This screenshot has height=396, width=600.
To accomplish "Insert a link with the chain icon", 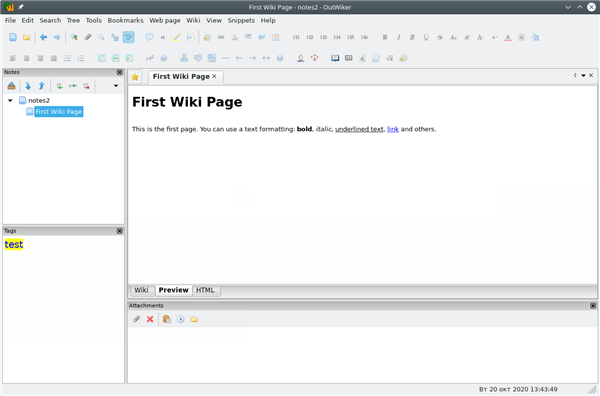I will (x=221, y=37).
